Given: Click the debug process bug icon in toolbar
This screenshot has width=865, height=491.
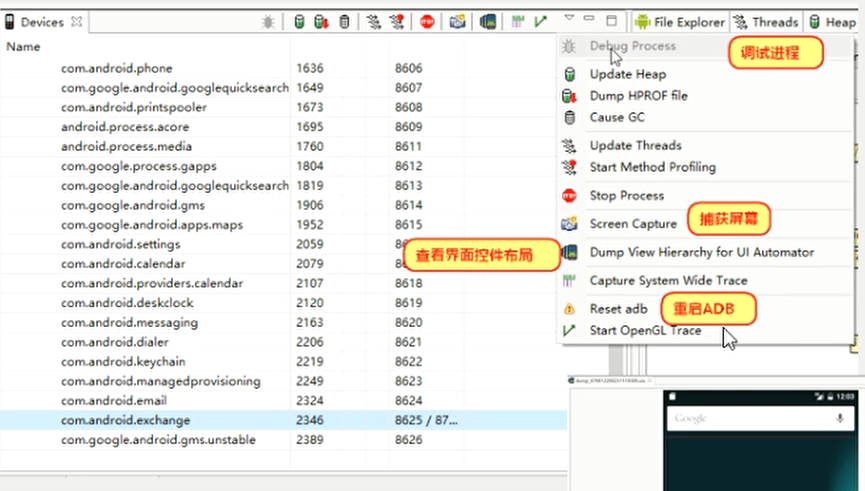Looking at the screenshot, I should point(268,22).
